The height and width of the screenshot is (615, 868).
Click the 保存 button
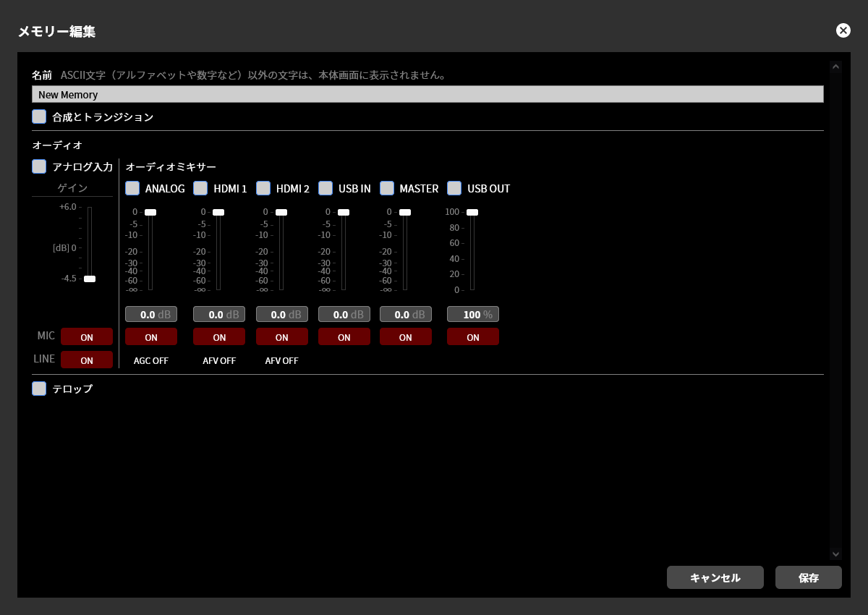pyautogui.click(x=809, y=577)
